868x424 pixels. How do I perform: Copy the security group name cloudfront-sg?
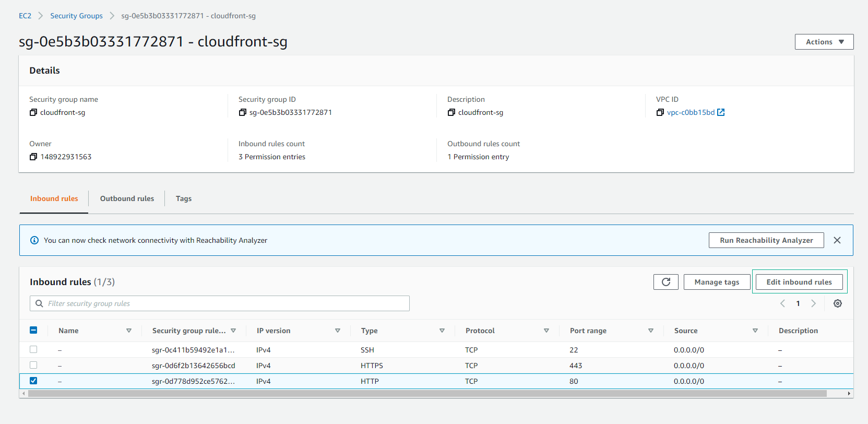pos(33,112)
